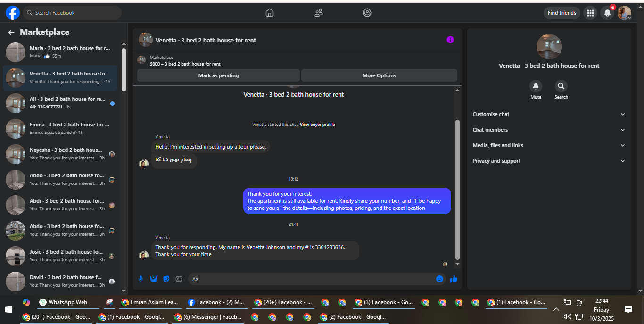This screenshot has height=324, width=644.
Task: Open Ali conversation with unread dot
Action: (x=60, y=103)
